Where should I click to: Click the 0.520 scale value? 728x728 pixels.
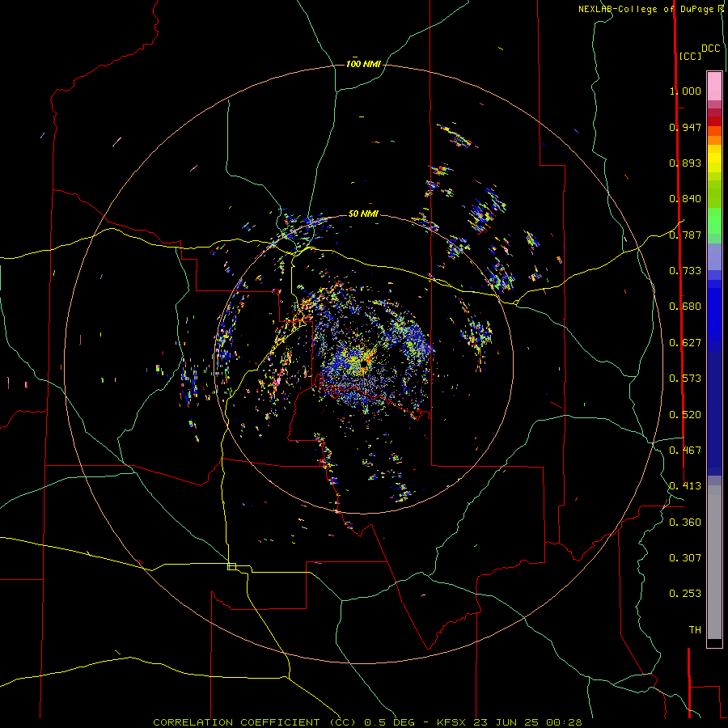[x=685, y=415]
